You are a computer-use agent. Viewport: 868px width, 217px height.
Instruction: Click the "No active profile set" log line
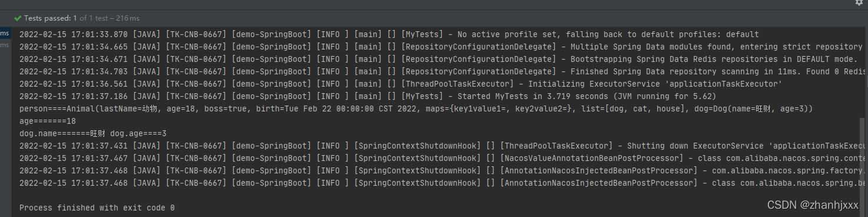point(389,34)
